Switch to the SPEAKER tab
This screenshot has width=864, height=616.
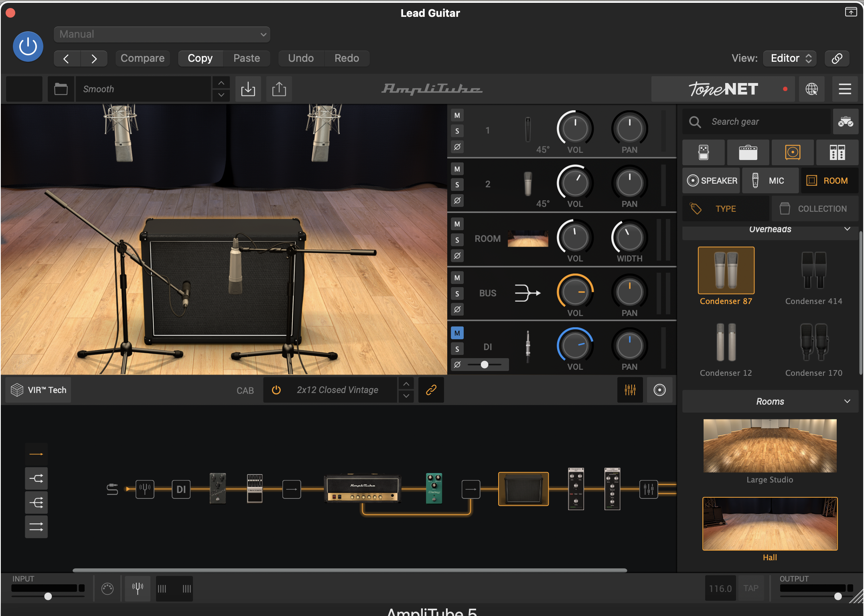click(x=712, y=180)
